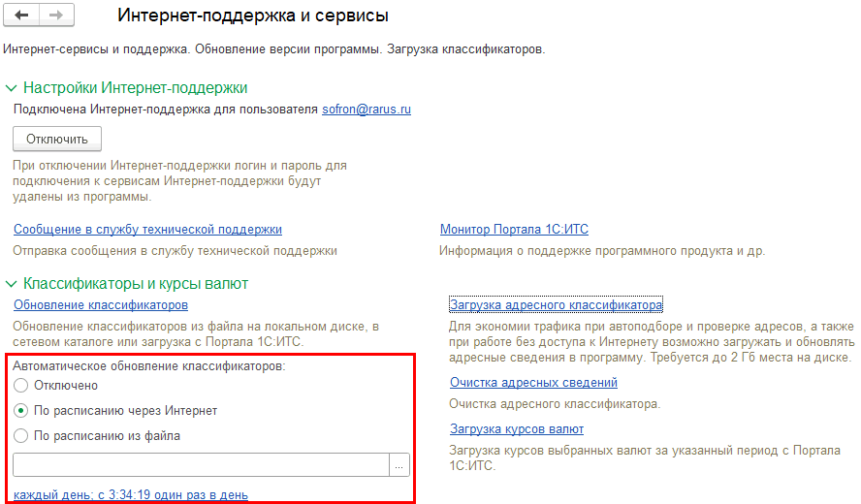The image size is (861, 504).
Task: Select the Отключено radio option
Action: (x=21, y=386)
